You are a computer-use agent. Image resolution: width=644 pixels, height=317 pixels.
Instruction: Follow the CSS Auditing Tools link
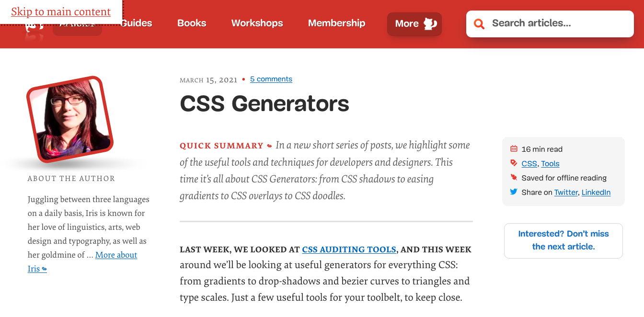(349, 249)
